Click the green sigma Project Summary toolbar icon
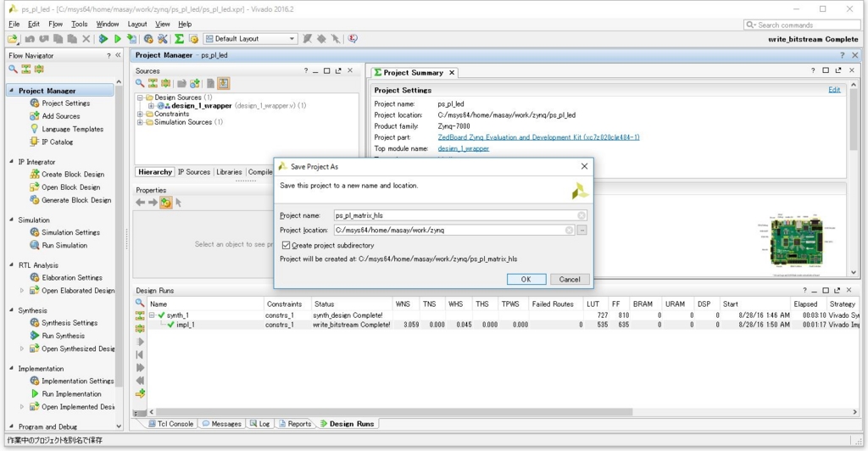Viewport: 868px width, 451px height. [179, 39]
